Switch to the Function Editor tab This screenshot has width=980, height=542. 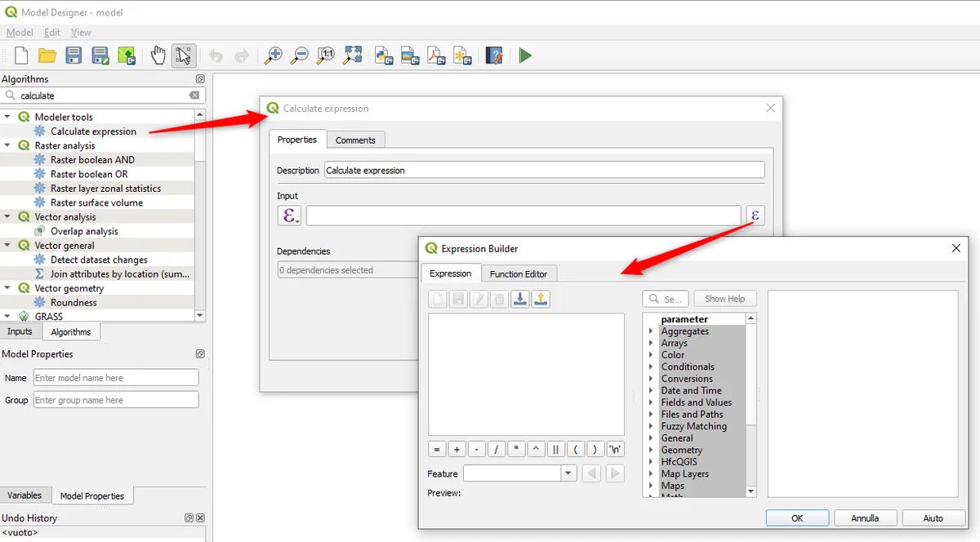519,273
